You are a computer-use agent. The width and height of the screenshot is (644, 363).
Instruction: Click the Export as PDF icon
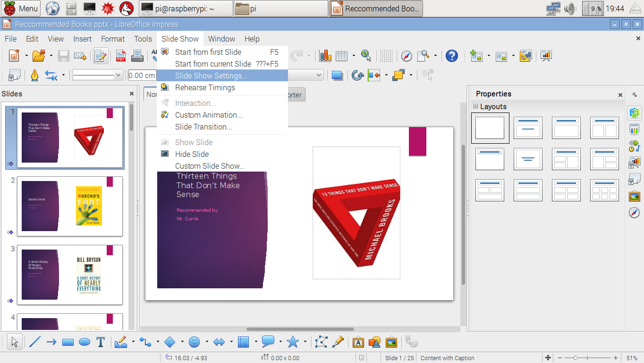(x=121, y=56)
